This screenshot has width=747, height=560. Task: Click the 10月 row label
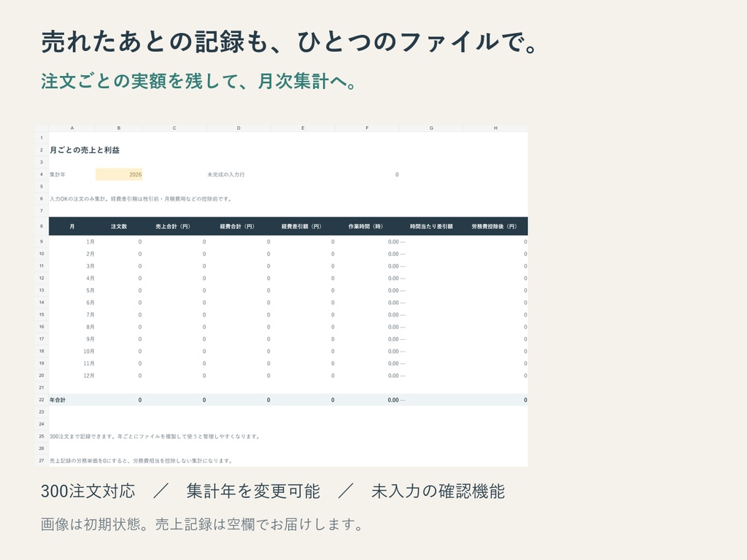click(x=88, y=351)
